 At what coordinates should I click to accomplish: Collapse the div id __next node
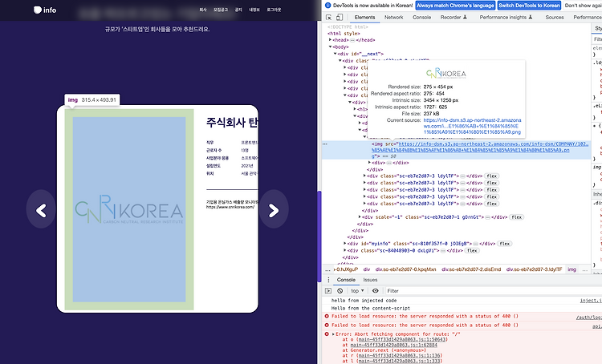click(x=336, y=54)
